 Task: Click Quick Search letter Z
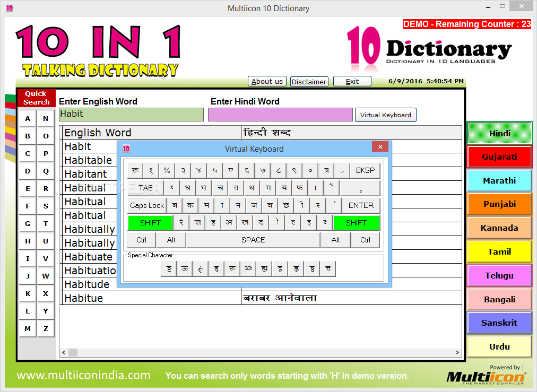point(46,329)
